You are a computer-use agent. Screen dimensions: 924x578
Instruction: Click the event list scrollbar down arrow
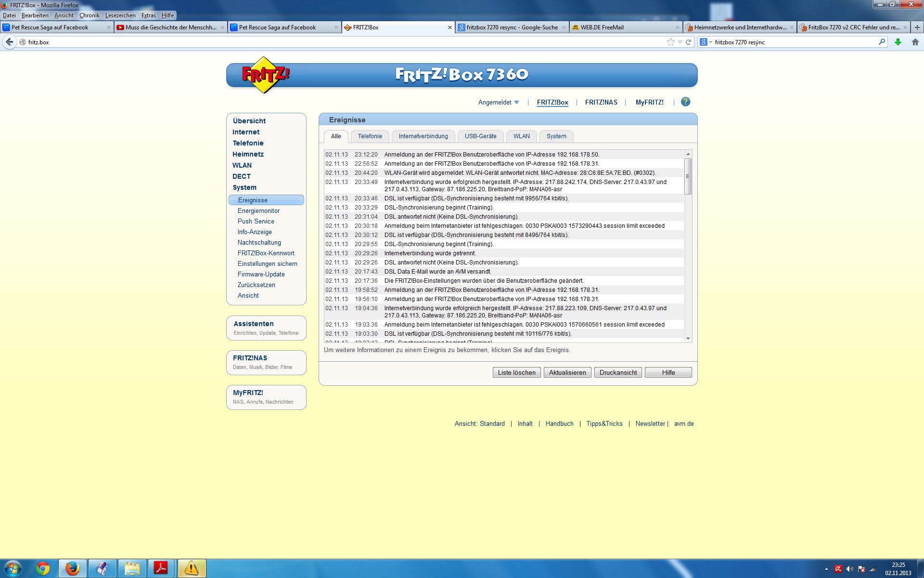[x=688, y=339]
